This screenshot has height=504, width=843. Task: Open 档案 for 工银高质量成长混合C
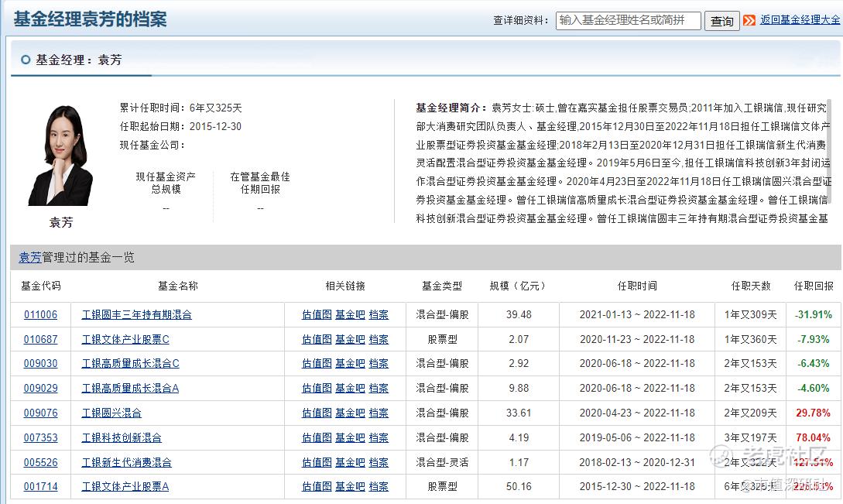(379, 364)
